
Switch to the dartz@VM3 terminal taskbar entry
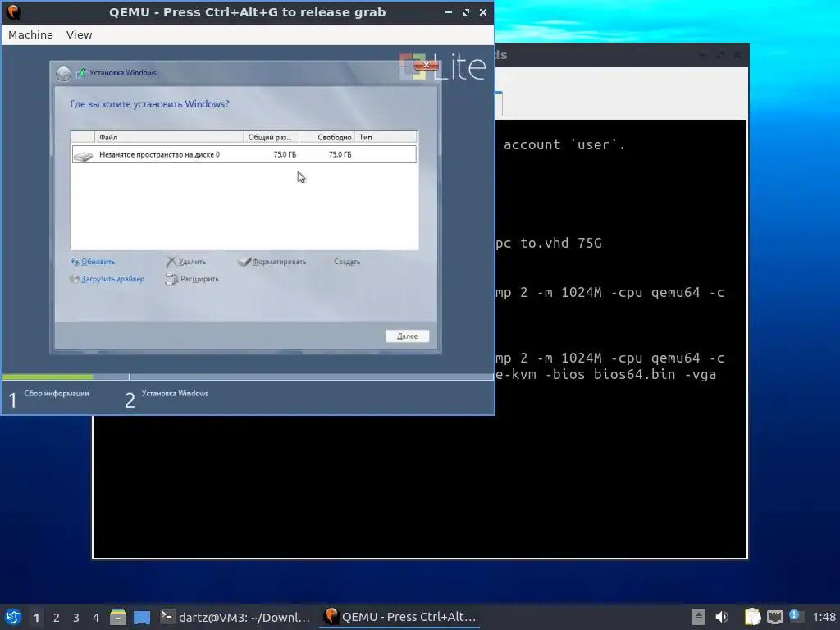pos(235,617)
